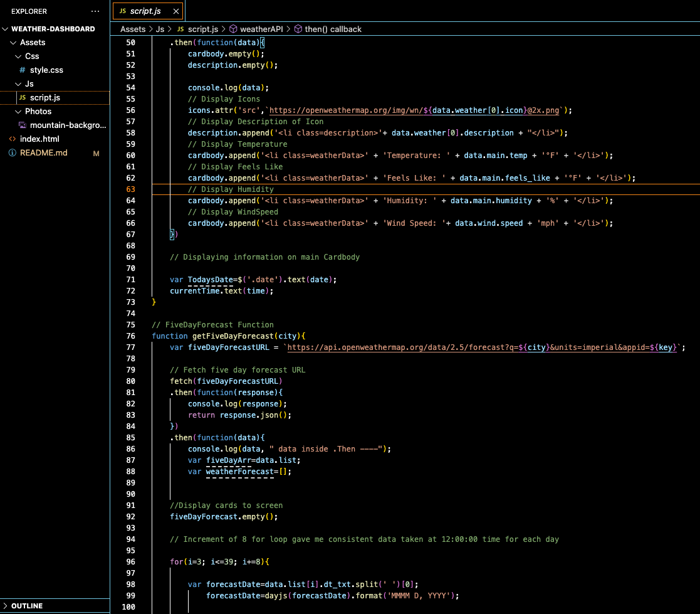This screenshot has width=700, height=614.
Task: Click 'currentTime.text(time);' statement
Action: pyautogui.click(x=221, y=291)
